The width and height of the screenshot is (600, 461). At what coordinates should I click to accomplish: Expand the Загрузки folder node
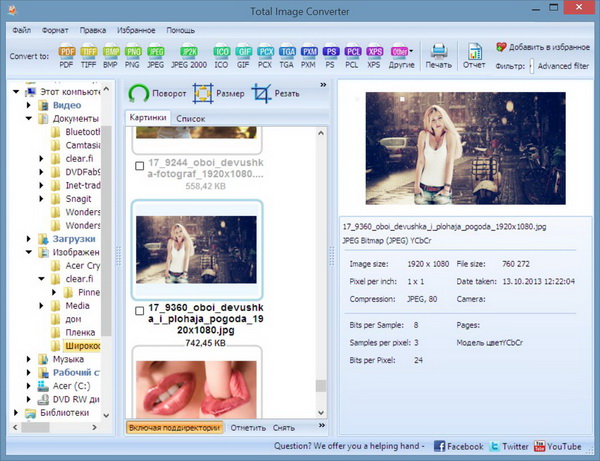click(x=28, y=239)
